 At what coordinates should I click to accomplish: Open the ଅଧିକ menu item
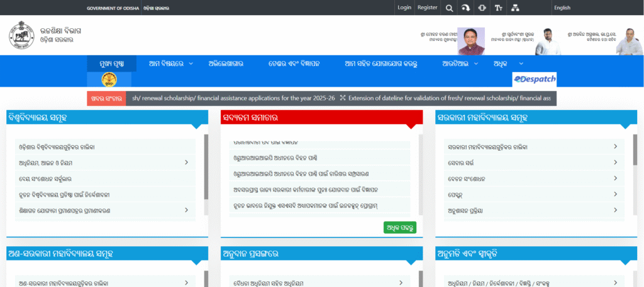500,63
